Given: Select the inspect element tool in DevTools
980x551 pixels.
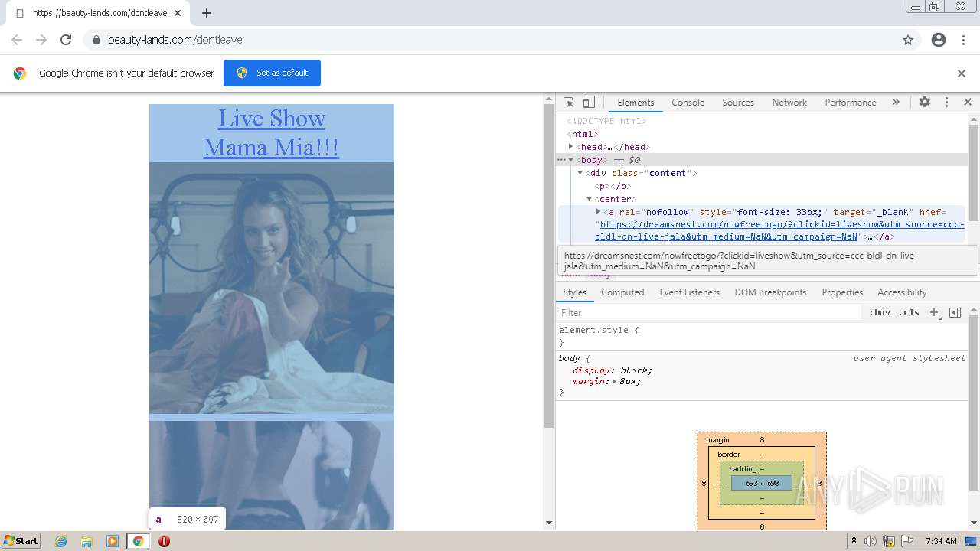Looking at the screenshot, I should click(x=568, y=102).
